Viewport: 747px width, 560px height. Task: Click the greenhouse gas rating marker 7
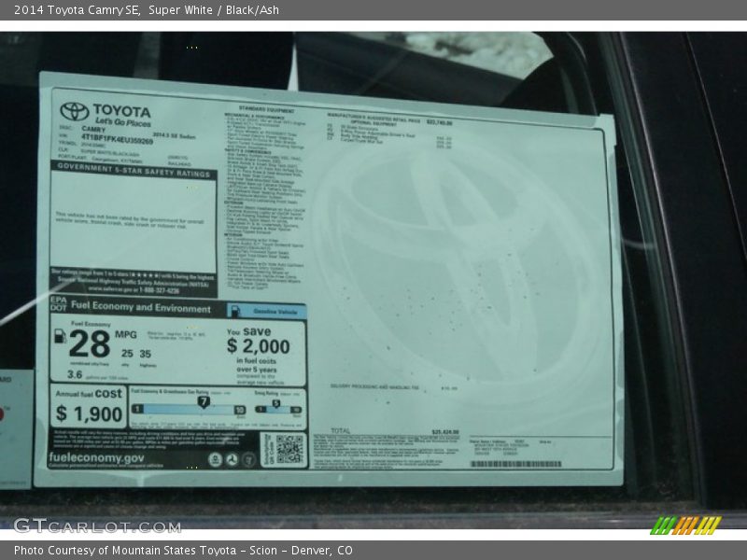(204, 402)
